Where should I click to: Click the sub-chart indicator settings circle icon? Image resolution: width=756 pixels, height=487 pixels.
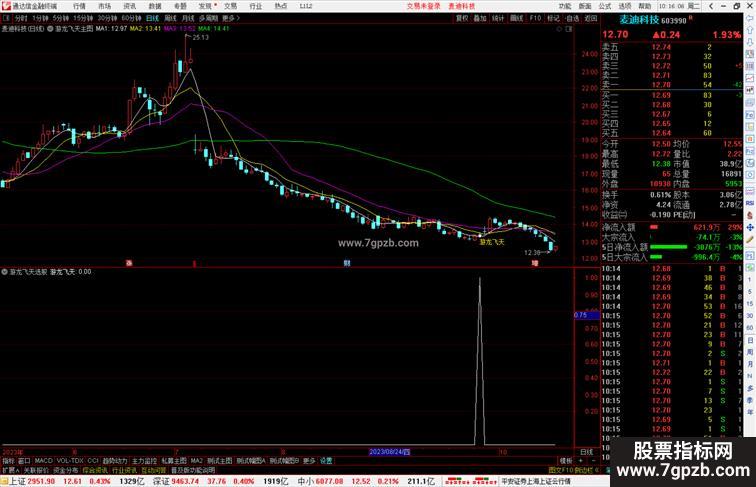tap(4, 272)
